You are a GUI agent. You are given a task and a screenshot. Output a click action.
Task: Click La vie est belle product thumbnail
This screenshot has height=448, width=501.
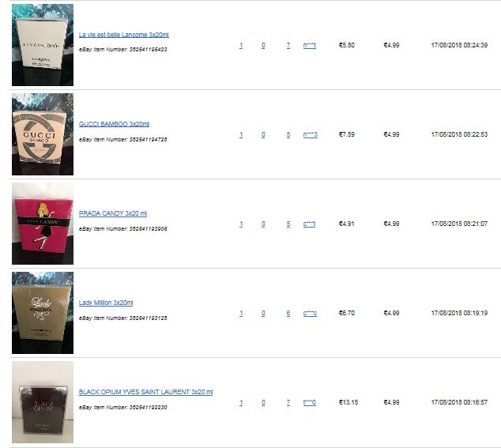(43, 45)
